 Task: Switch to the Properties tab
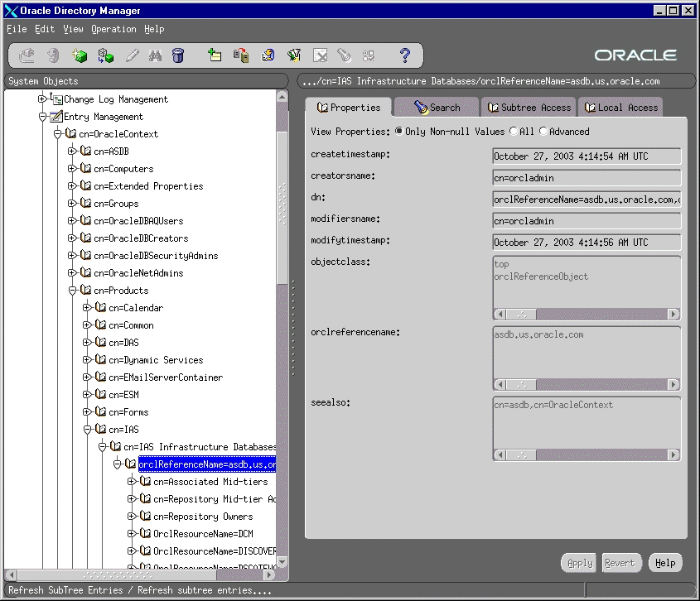click(349, 108)
